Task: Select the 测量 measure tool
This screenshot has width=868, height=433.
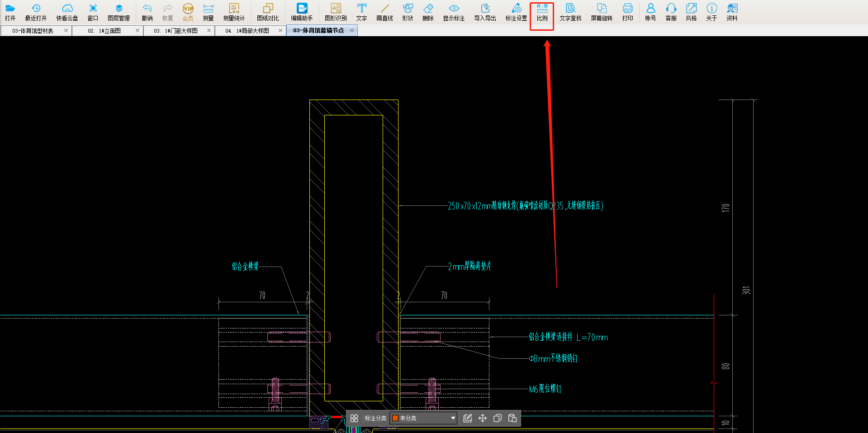Action: (208, 12)
